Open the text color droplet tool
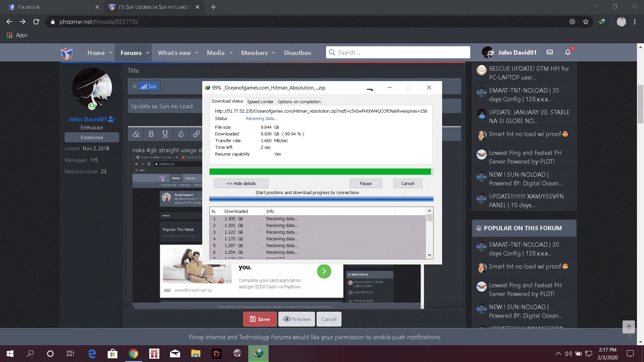 tap(181, 134)
